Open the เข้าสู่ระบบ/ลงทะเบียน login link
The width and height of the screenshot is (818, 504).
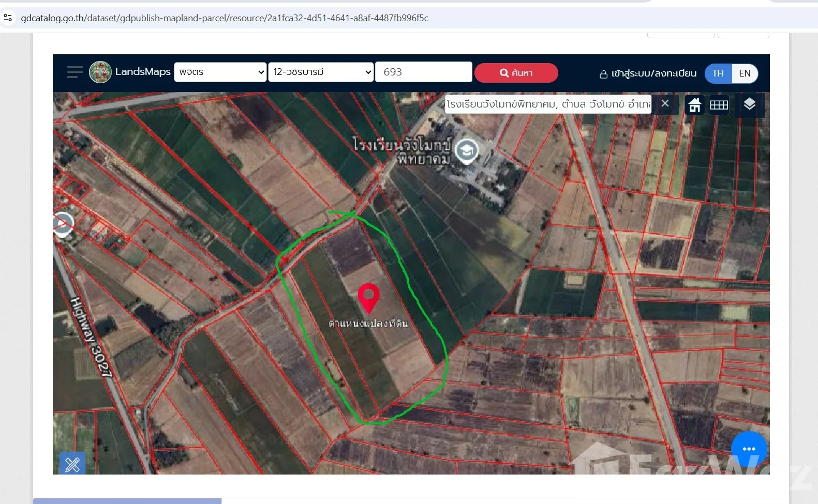648,73
